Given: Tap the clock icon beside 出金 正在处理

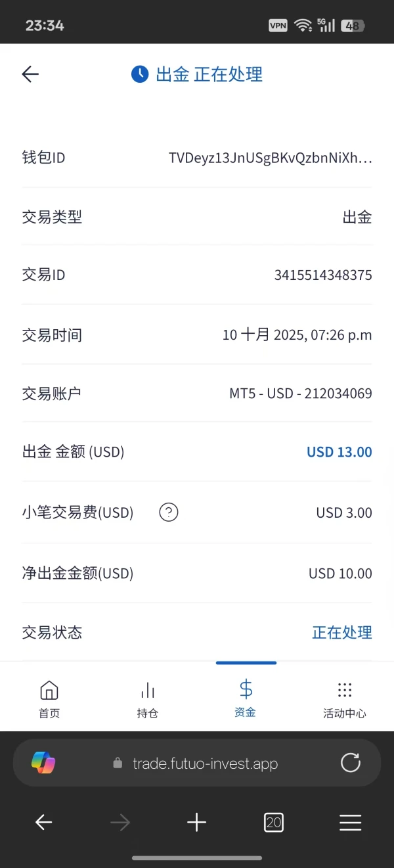Looking at the screenshot, I should [140, 74].
